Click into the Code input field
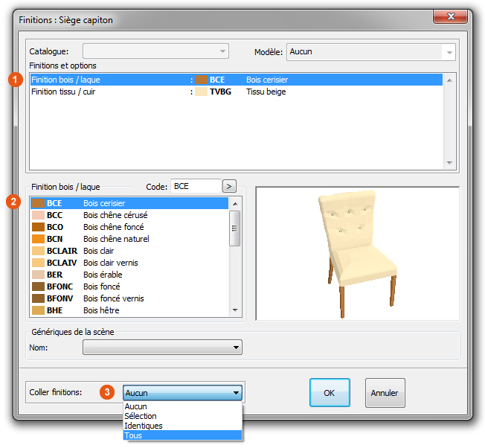Viewport: 485px width, 448px height. tap(195, 186)
